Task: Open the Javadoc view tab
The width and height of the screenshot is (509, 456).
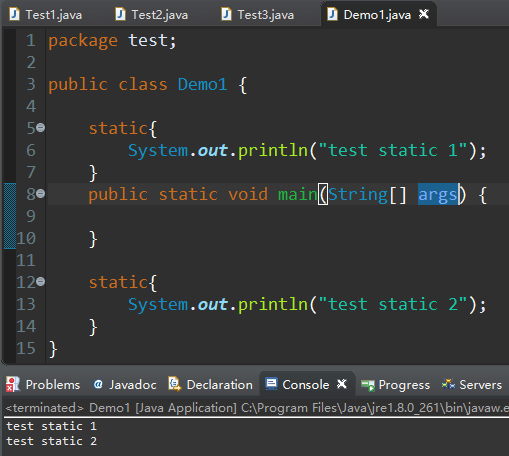Action: pos(125,385)
